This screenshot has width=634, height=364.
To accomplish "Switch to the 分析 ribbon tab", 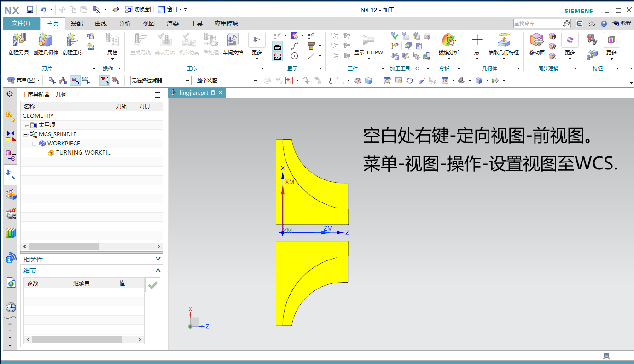I will point(125,23).
